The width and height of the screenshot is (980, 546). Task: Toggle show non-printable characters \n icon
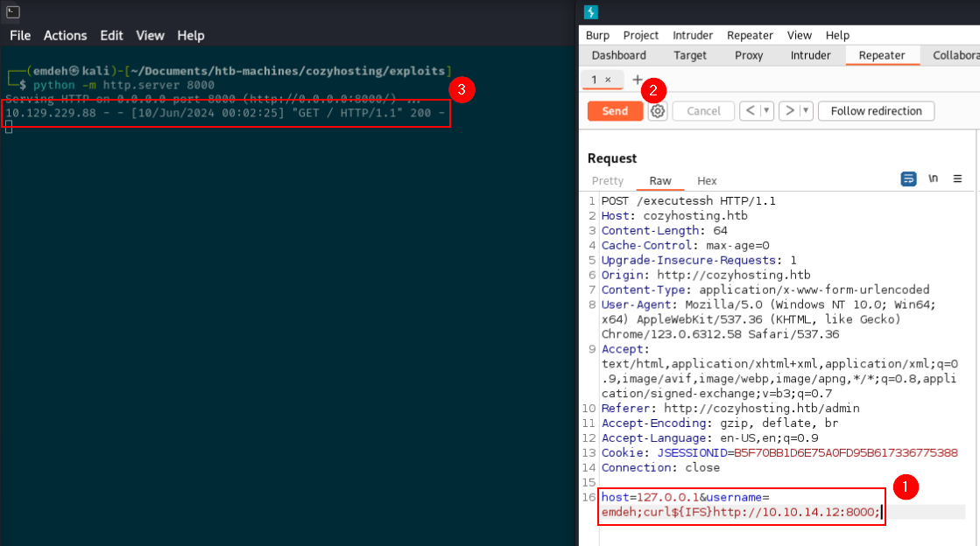pyautogui.click(x=933, y=178)
